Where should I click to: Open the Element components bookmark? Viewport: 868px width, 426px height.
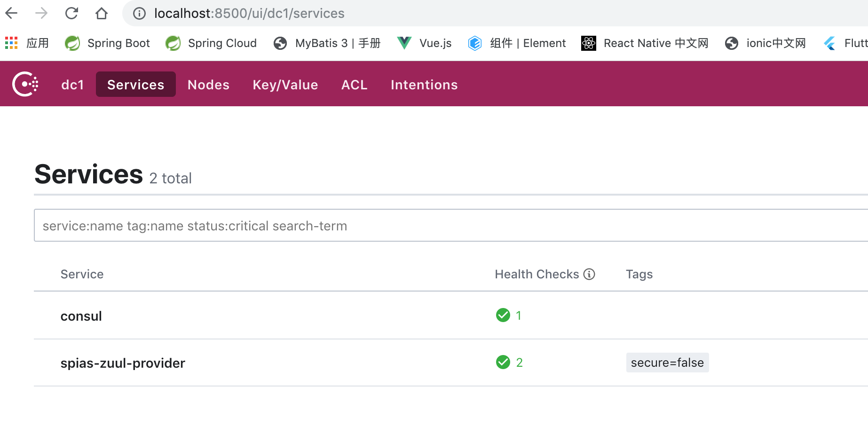(517, 43)
